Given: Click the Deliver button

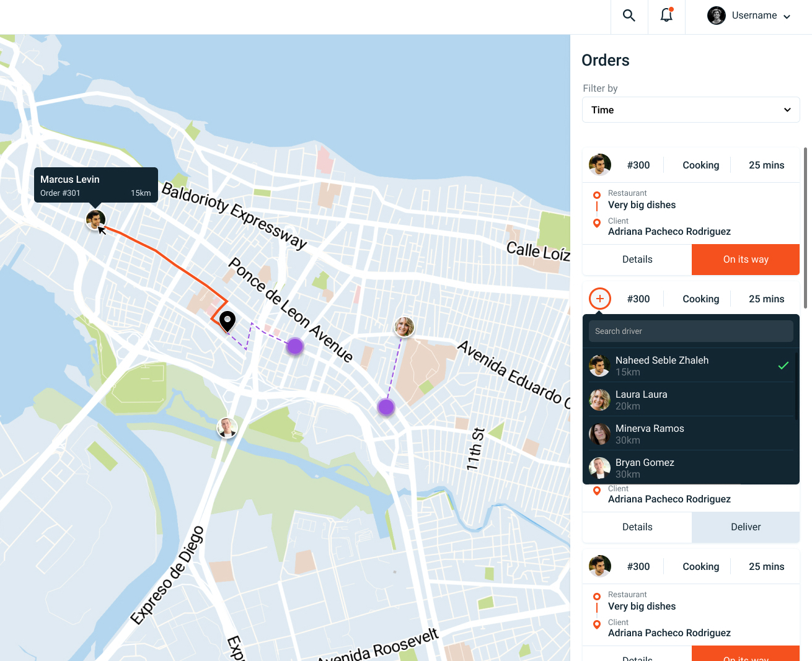Looking at the screenshot, I should coord(745,527).
